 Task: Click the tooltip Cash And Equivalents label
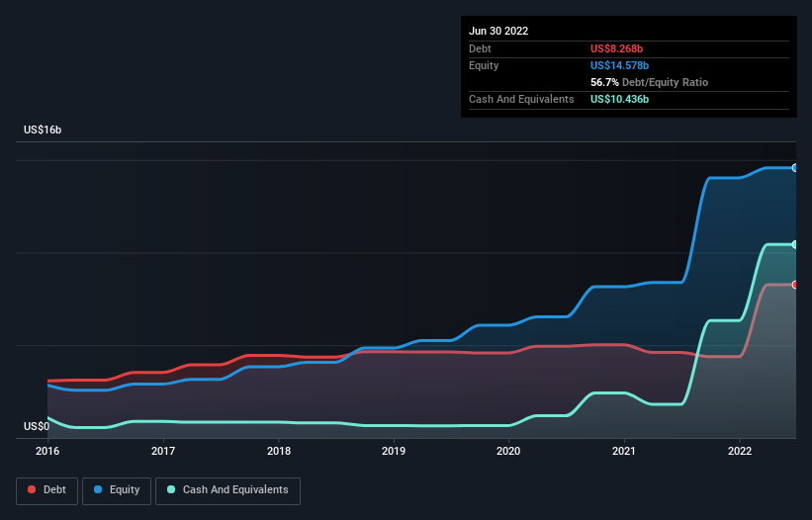pyautogui.click(x=521, y=99)
